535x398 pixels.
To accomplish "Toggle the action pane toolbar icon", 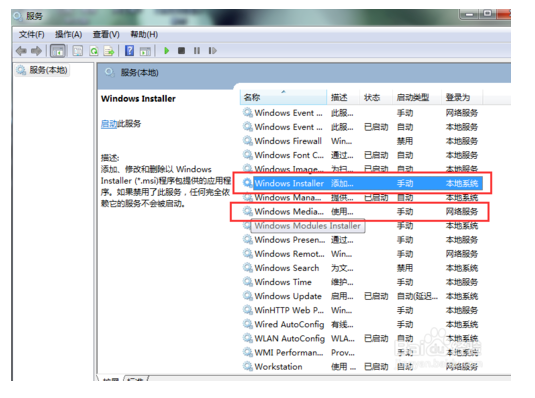I will 145,51.
